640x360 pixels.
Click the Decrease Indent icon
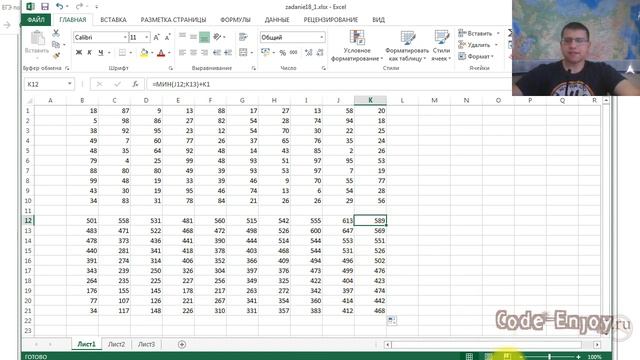point(217,52)
